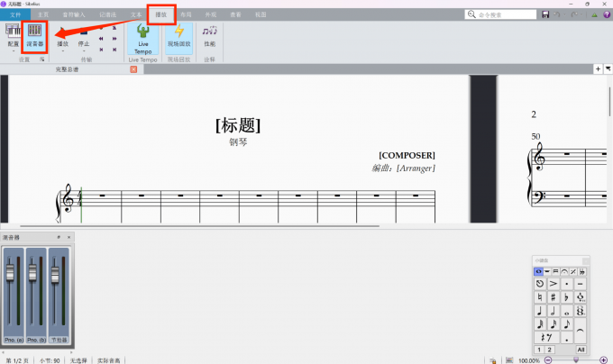
Task: Select the whole note on keypad
Action: pyautogui.click(x=566, y=311)
